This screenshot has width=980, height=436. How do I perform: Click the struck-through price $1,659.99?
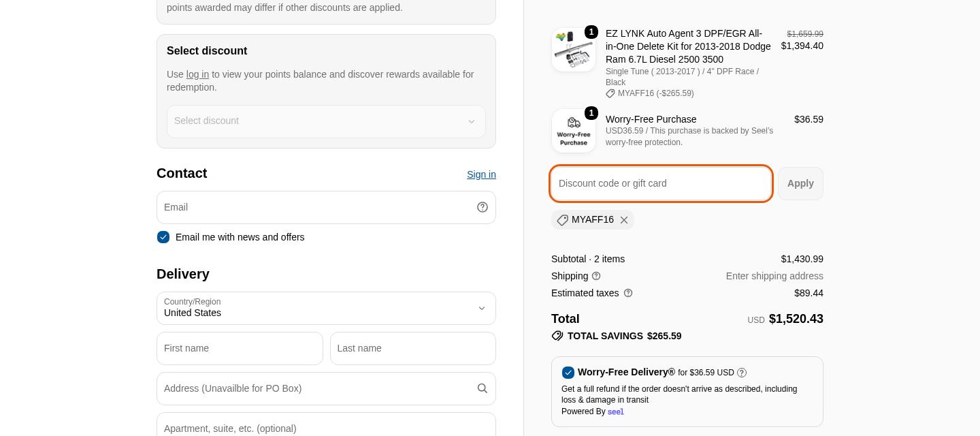pyautogui.click(x=805, y=34)
